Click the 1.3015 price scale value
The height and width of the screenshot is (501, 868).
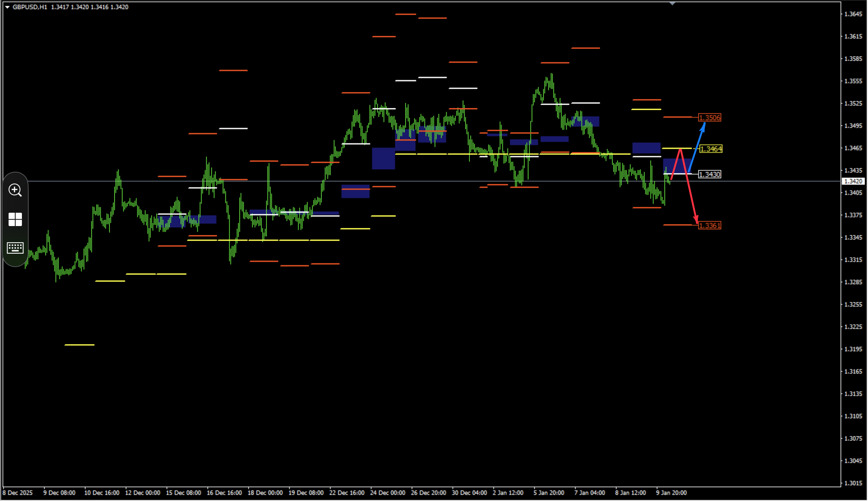click(x=853, y=483)
